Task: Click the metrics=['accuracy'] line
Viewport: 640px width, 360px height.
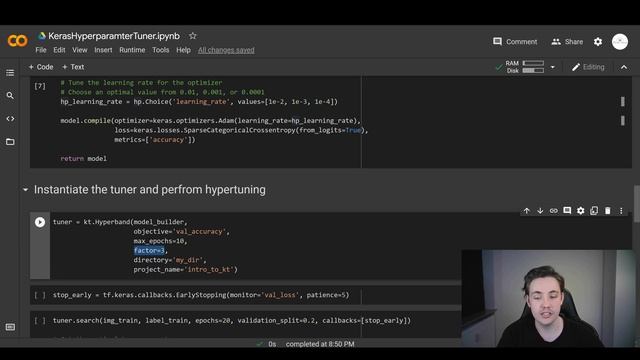Action: pos(155,140)
